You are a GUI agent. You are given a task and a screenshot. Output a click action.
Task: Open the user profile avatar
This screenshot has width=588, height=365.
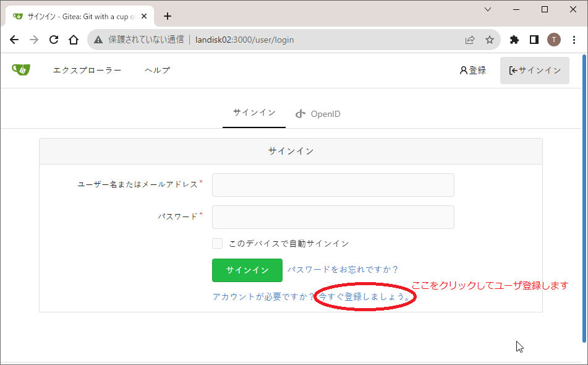click(554, 40)
